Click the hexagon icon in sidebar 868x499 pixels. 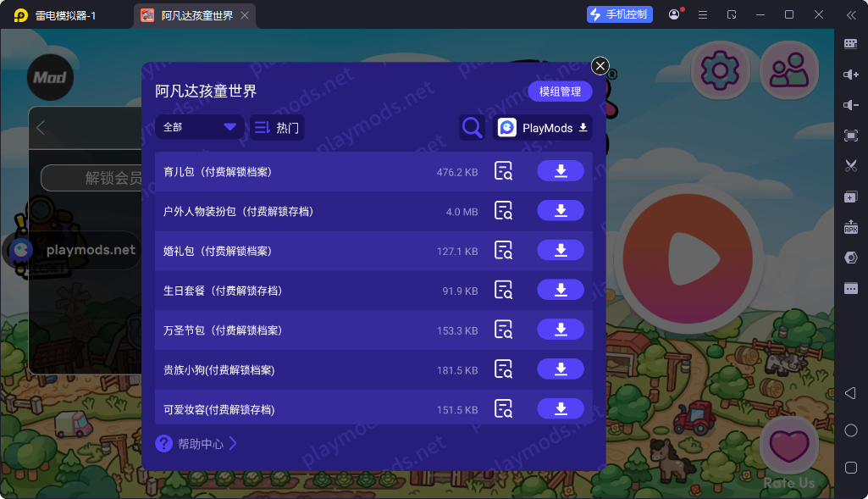[851, 258]
